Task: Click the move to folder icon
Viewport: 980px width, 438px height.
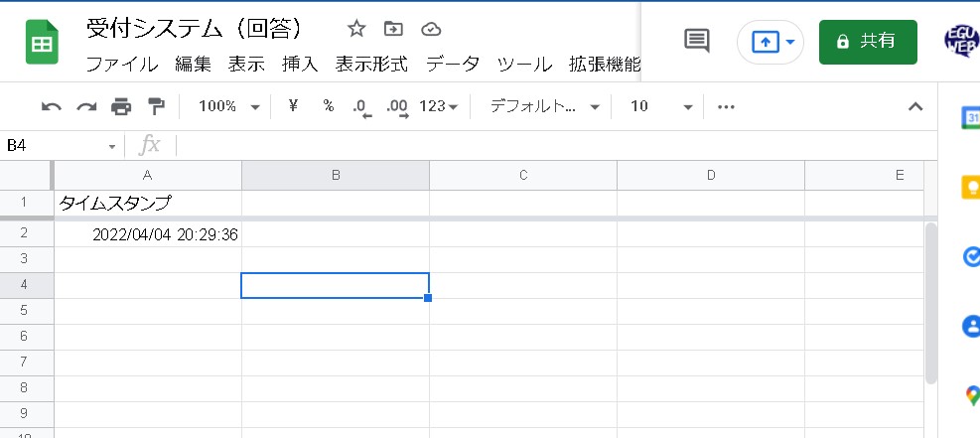Action: pyautogui.click(x=393, y=29)
